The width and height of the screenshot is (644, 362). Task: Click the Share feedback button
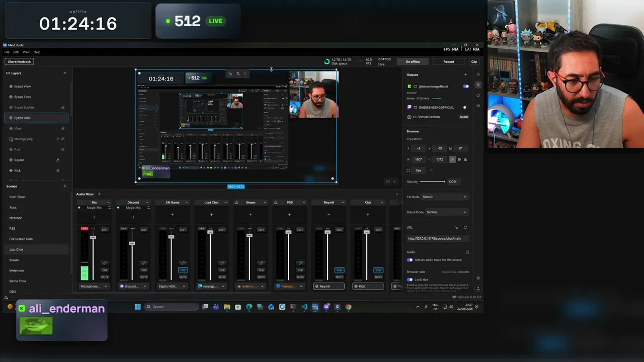point(20,61)
